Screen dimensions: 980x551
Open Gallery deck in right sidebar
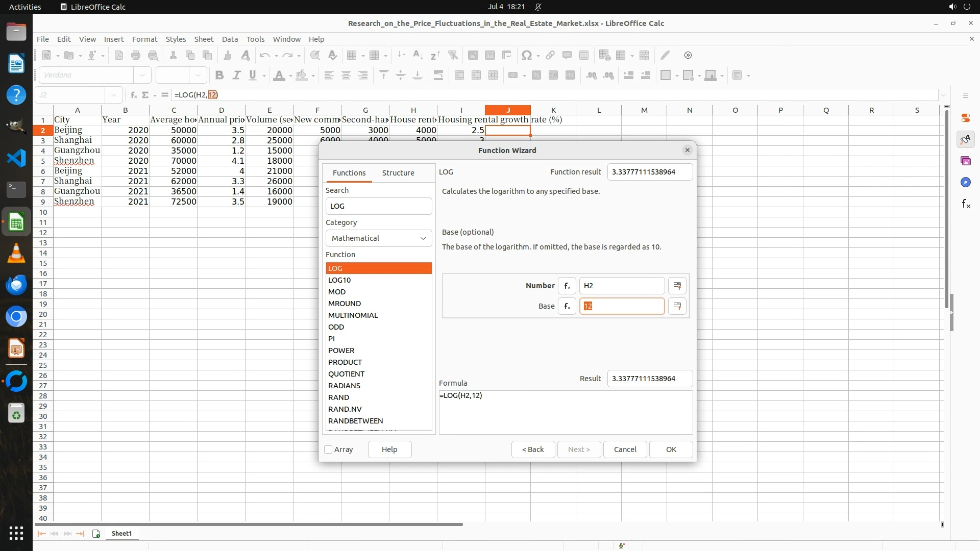point(966,161)
